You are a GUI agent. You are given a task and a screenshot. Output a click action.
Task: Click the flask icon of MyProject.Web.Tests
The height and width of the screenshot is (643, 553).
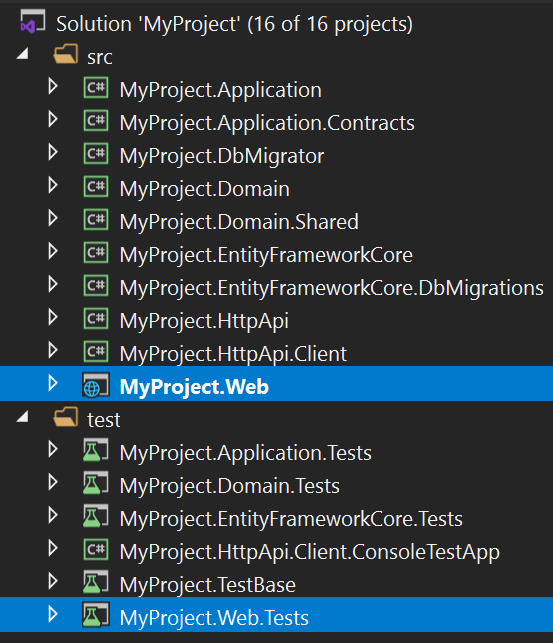pyautogui.click(x=96, y=615)
